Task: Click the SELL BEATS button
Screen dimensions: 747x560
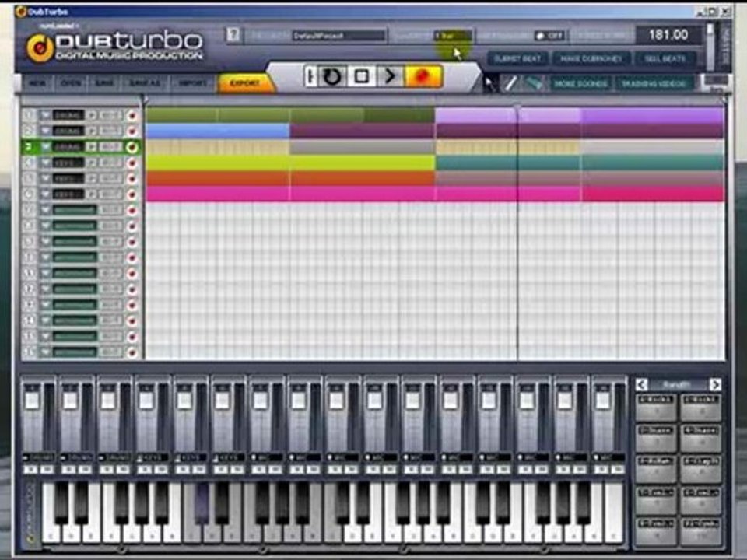Action: [x=665, y=58]
